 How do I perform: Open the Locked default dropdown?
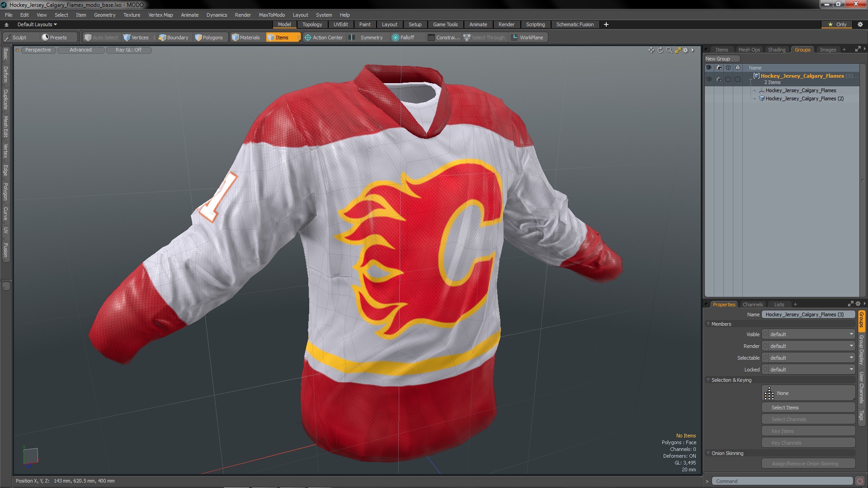pyautogui.click(x=811, y=370)
